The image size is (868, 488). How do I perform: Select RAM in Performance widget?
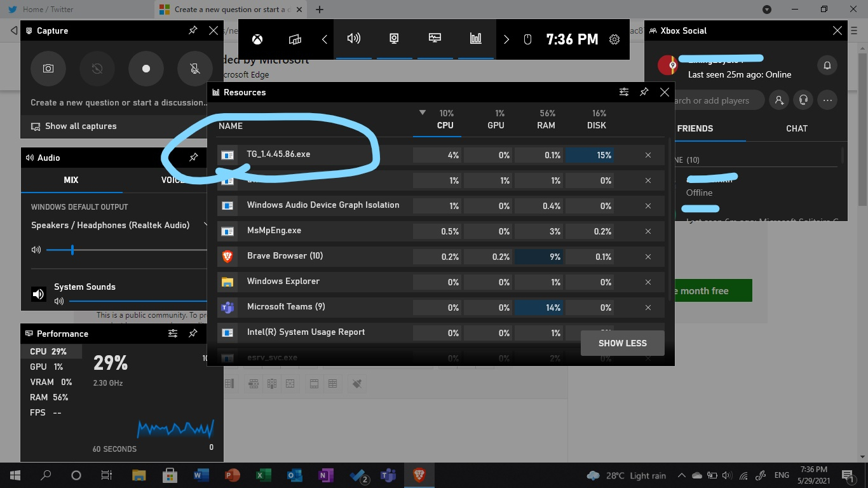51,397
